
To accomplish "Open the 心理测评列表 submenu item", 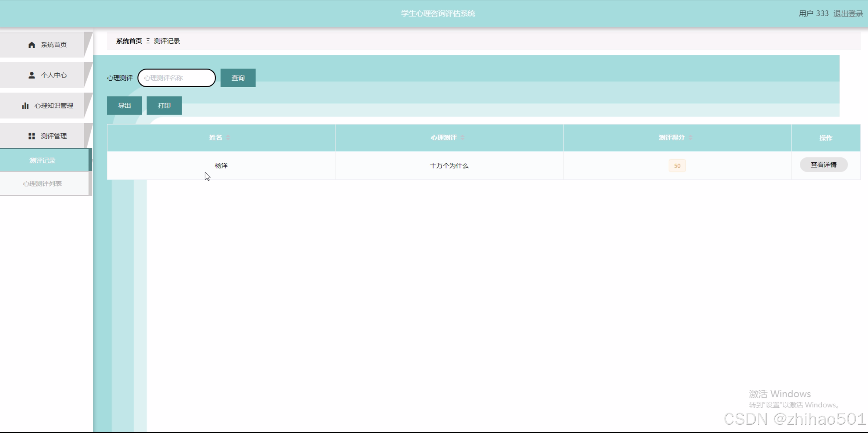I will click(x=42, y=184).
